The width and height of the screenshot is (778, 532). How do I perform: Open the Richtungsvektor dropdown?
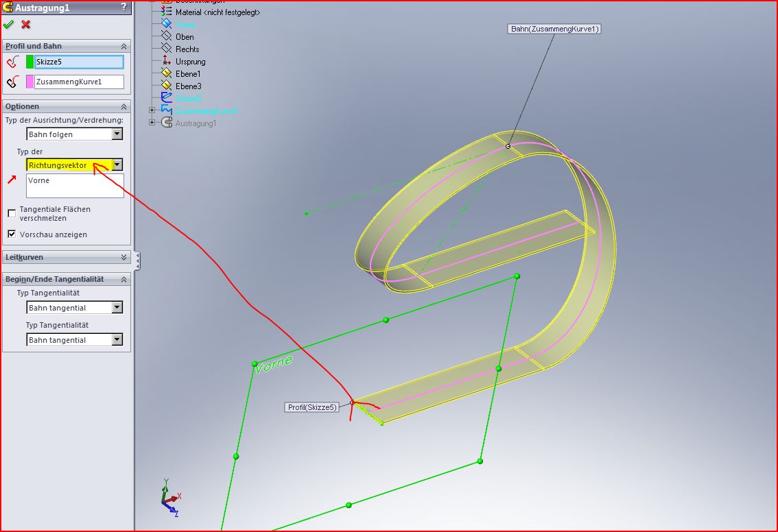click(x=117, y=165)
